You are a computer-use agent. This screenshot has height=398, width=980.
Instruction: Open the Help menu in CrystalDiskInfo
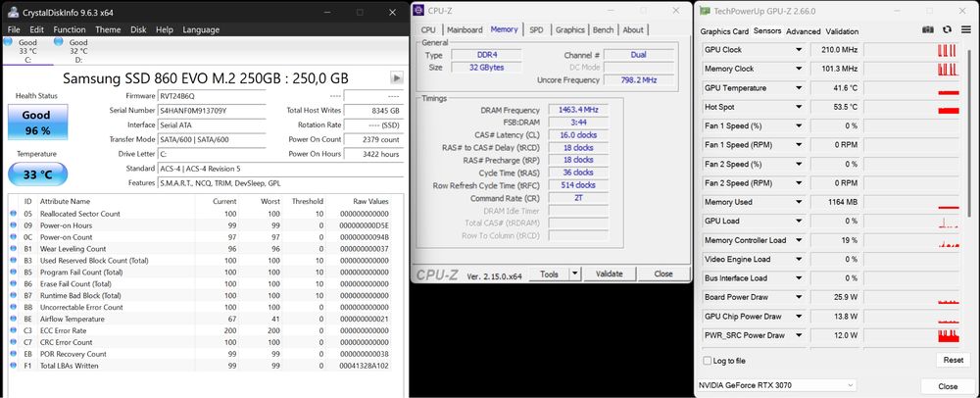(x=165, y=29)
